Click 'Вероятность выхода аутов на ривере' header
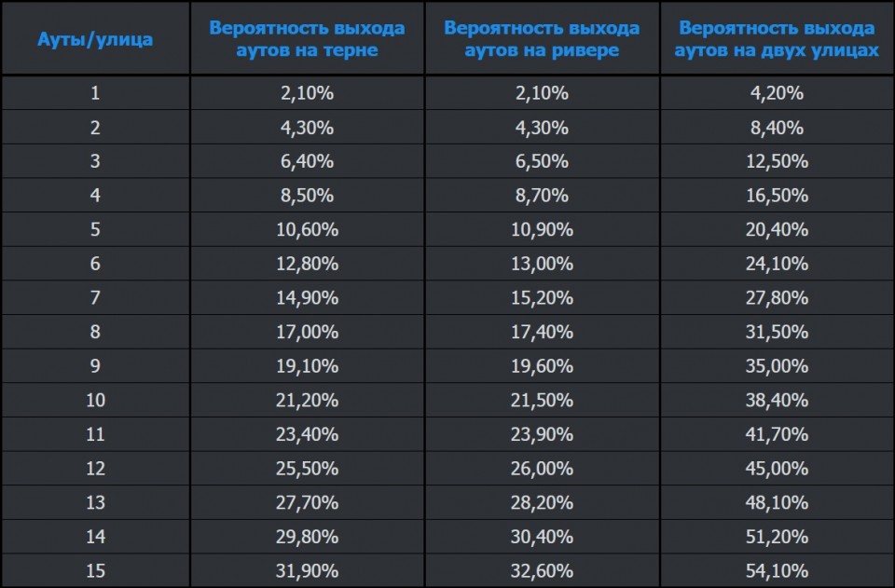The image size is (895, 588). [542, 39]
